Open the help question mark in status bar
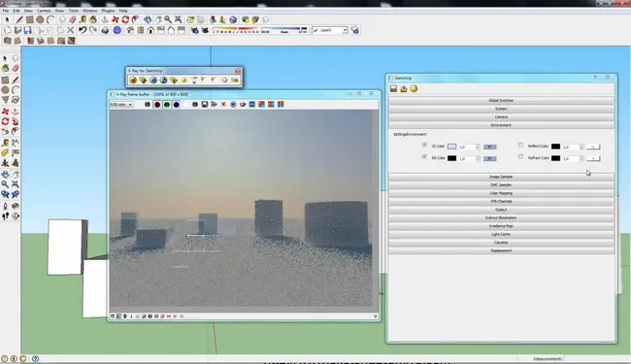The height and width of the screenshot is (364, 631). point(35,358)
